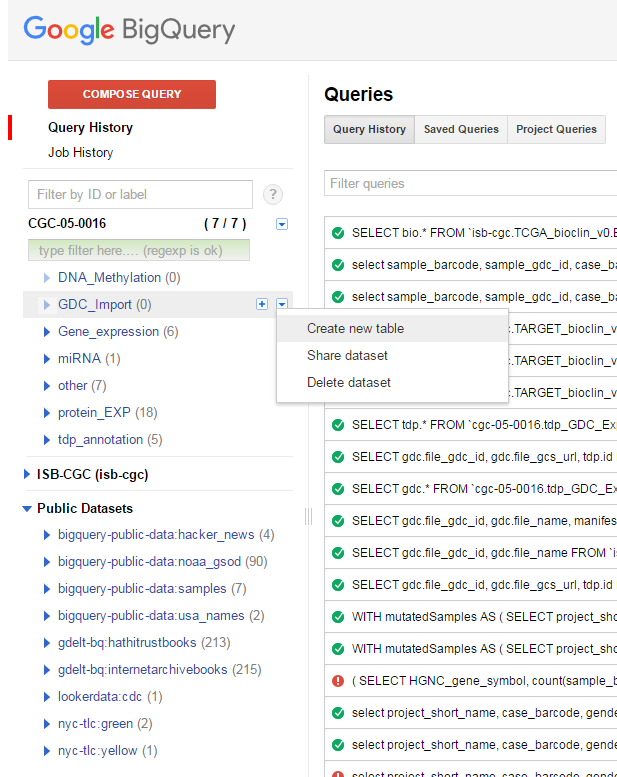Click the panel splitter handle
Screen dimensions: 617x777
tap(308, 516)
